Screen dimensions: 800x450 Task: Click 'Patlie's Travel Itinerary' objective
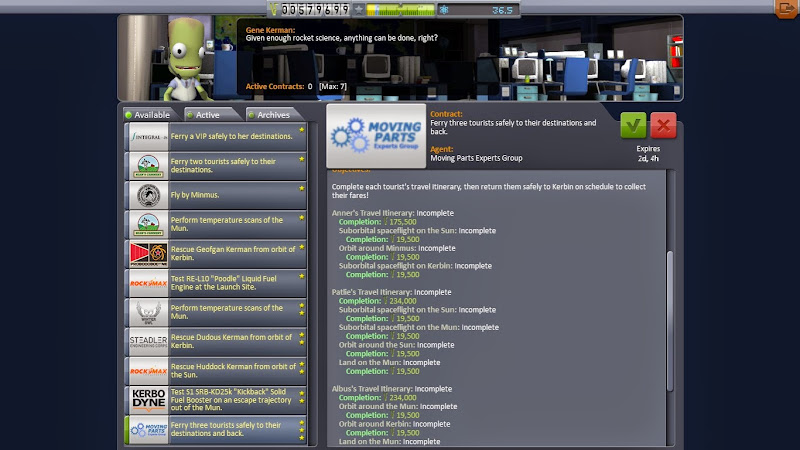click(x=391, y=292)
